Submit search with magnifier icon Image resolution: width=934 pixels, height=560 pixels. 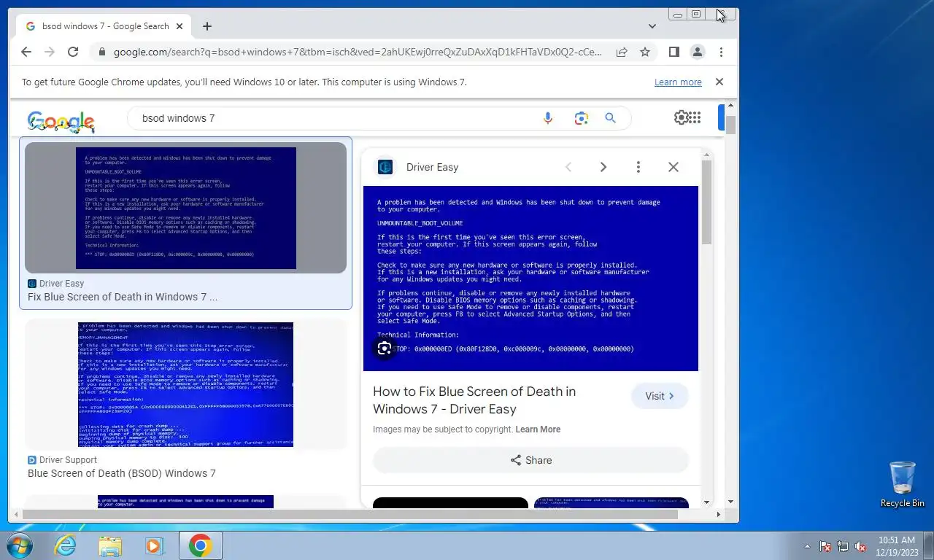click(611, 118)
